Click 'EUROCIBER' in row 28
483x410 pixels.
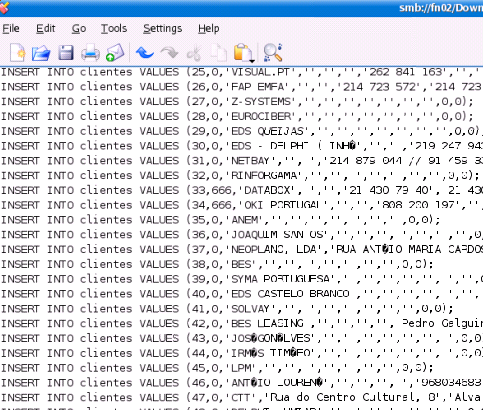pyautogui.click(x=261, y=116)
